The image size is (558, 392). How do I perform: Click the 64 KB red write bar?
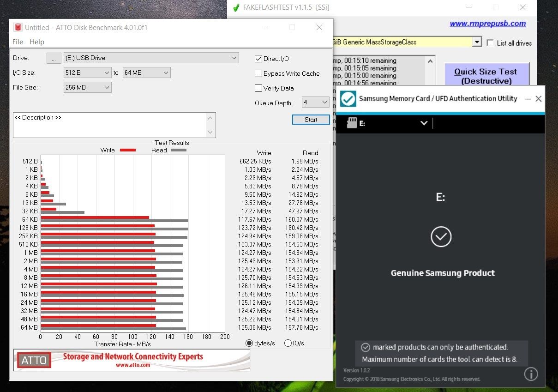[x=95, y=217]
